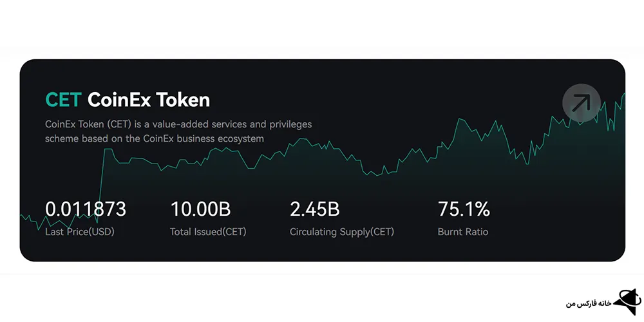Click the Persian watermark text beside logo
The height and width of the screenshot is (322, 644).
coord(588,304)
